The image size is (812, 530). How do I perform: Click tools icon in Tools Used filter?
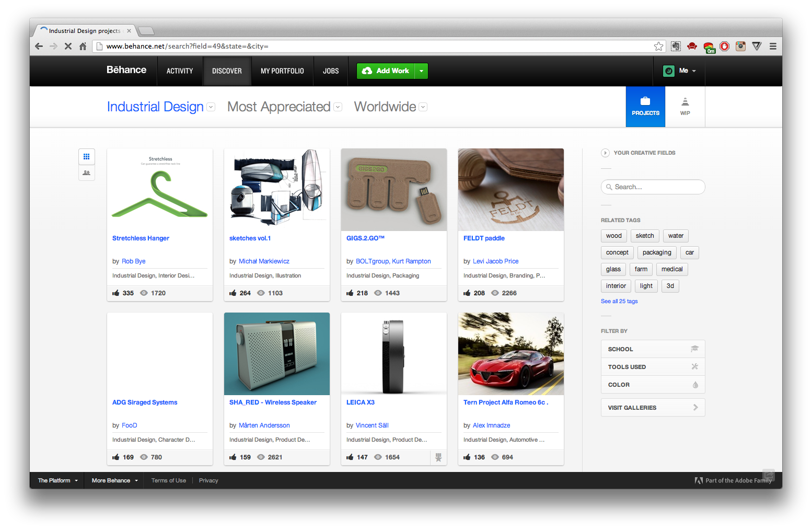[x=695, y=366]
